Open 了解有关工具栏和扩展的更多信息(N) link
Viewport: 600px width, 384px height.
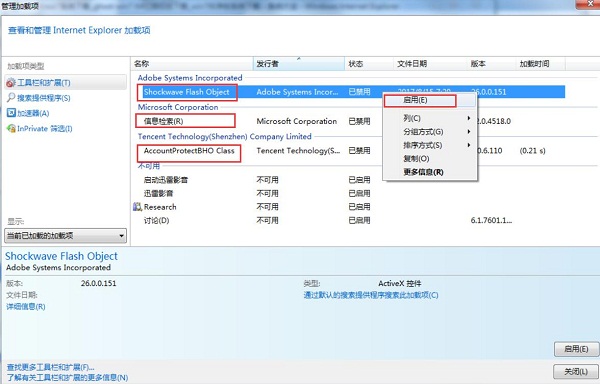(x=67, y=378)
